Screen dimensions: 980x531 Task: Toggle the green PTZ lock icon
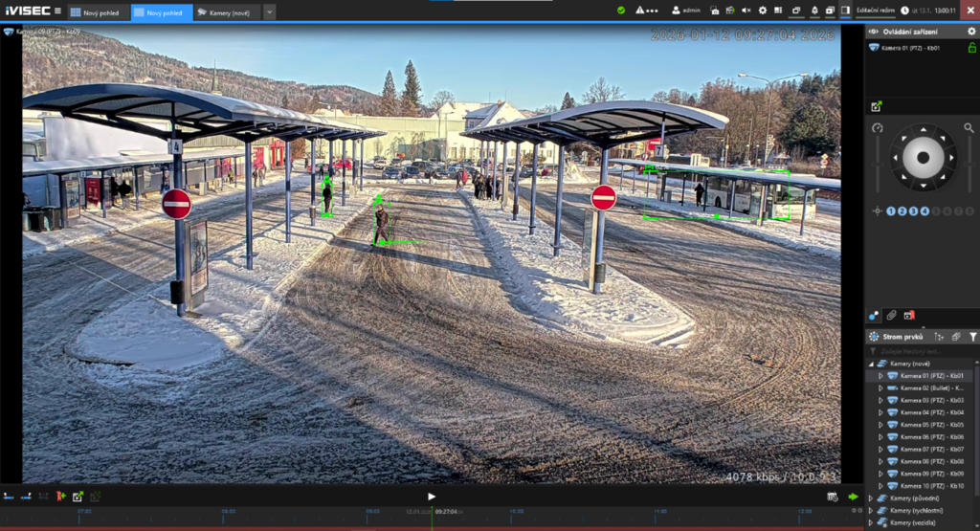[972, 48]
